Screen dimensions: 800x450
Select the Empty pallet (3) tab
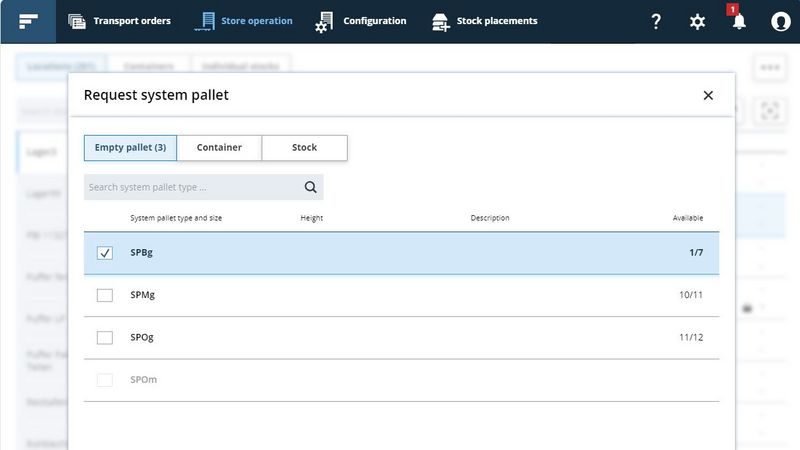[x=130, y=147]
